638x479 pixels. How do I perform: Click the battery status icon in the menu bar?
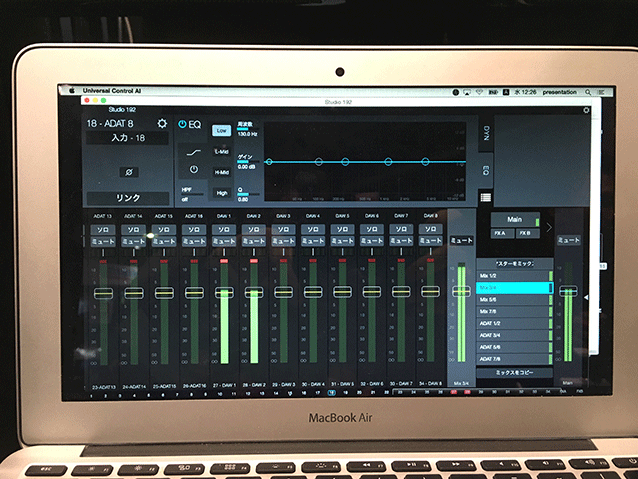click(x=493, y=92)
